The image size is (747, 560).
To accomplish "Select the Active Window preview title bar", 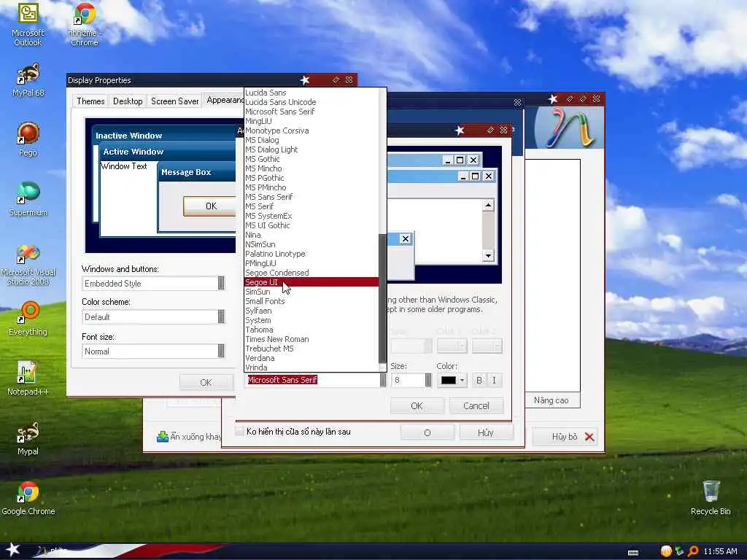I will [x=169, y=152].
